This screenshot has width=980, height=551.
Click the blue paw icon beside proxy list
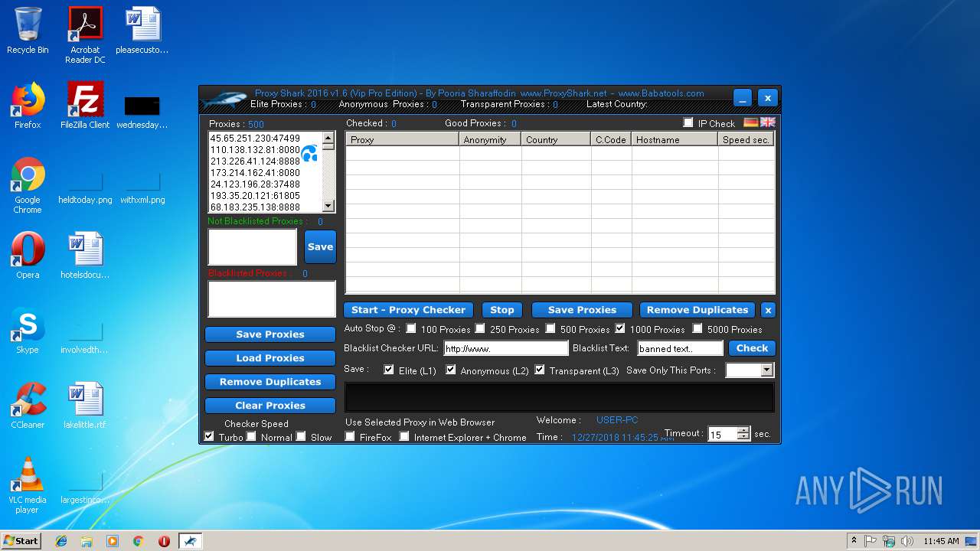pyautogui.click(x=309, y=154)
